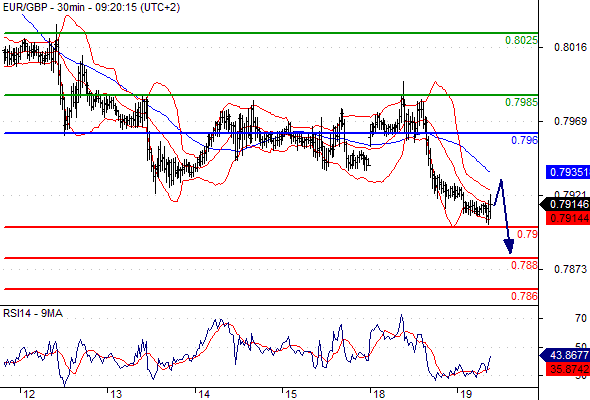Click the black 0.79146 current price tag

[565, 204]
